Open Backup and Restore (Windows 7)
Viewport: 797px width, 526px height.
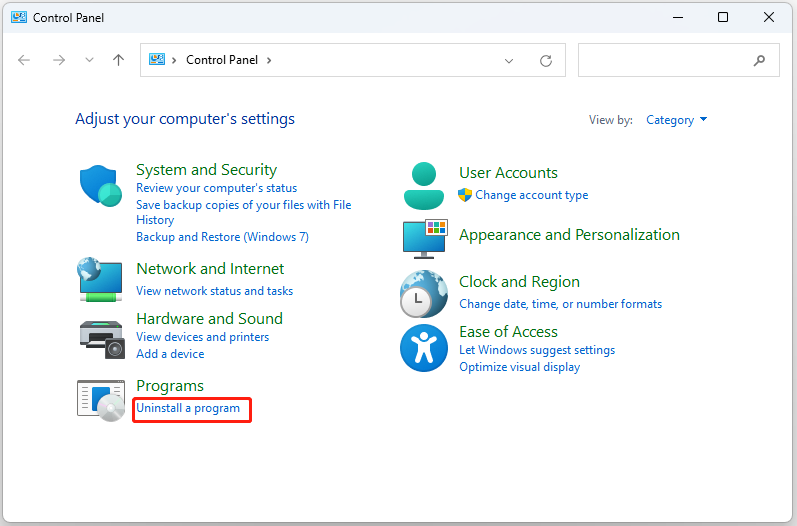(222, 237)
